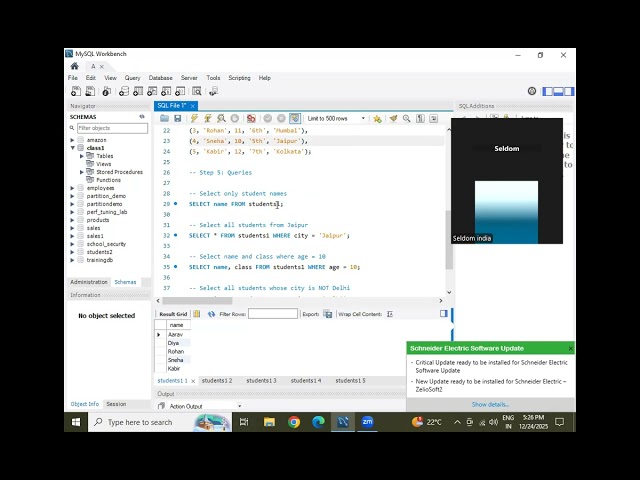Open find panel magnifier icon
Viewport: 640px width, 480px height.
407,118
